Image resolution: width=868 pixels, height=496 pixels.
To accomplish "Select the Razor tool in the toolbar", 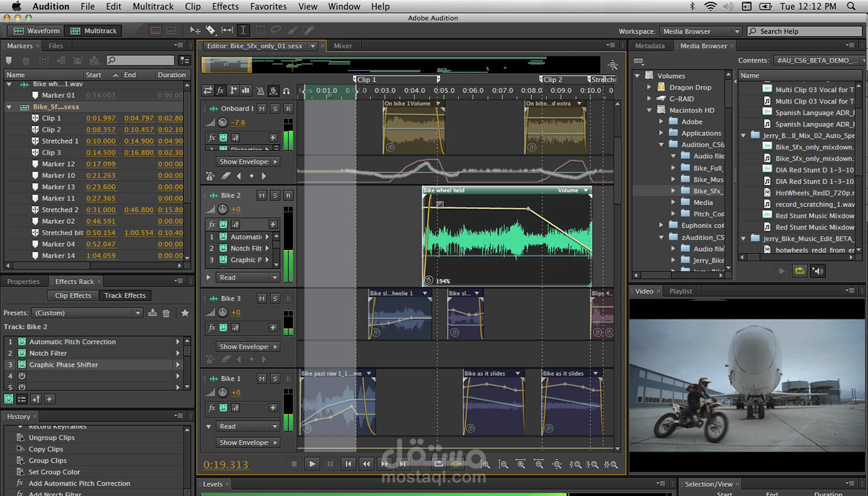I will tap(211, 30).
